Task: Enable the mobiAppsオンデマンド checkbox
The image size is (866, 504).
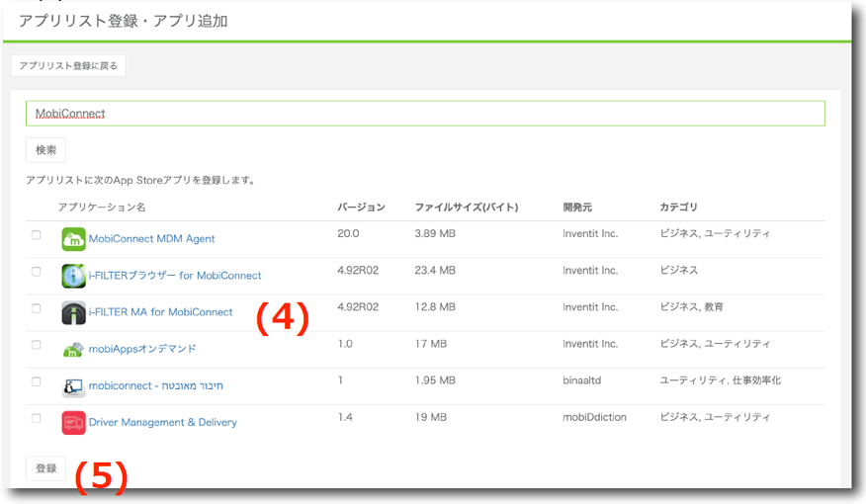Action: (36, 345)
